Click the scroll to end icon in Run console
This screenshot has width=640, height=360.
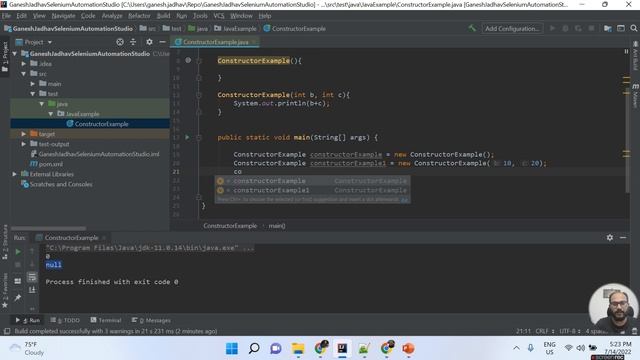pyautogui.click(x=32, y=290)
